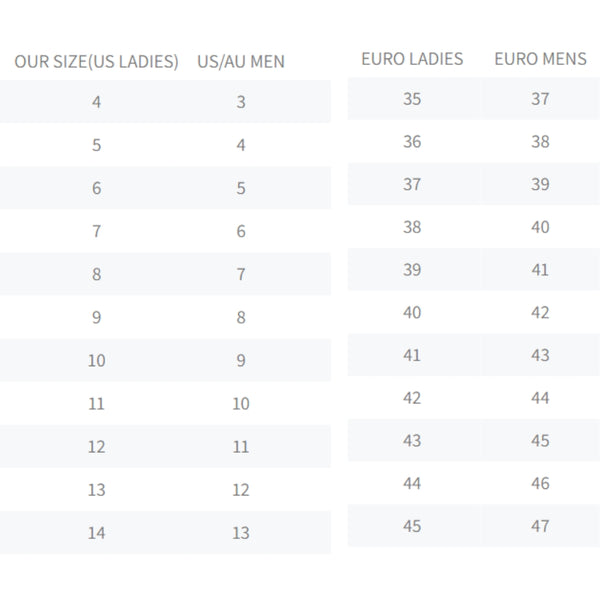
Task: Select US ladies size 4 cell
Action: point(96,102)
